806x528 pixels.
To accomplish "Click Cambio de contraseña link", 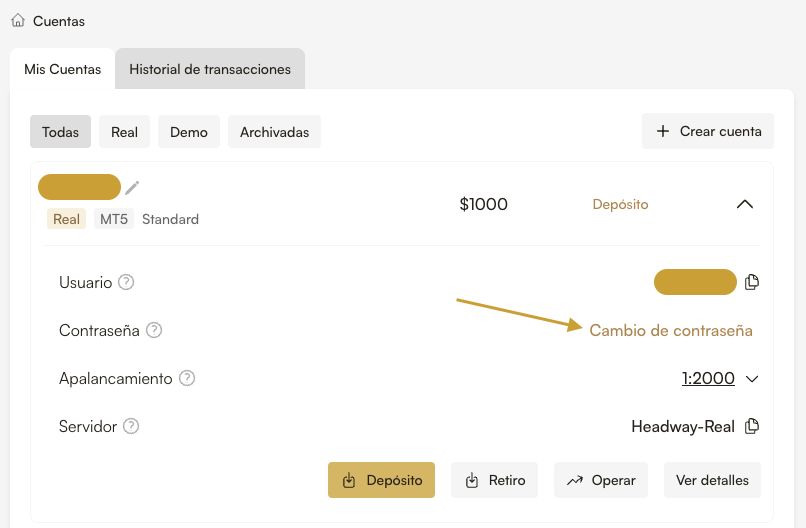I will coord(671,330).
